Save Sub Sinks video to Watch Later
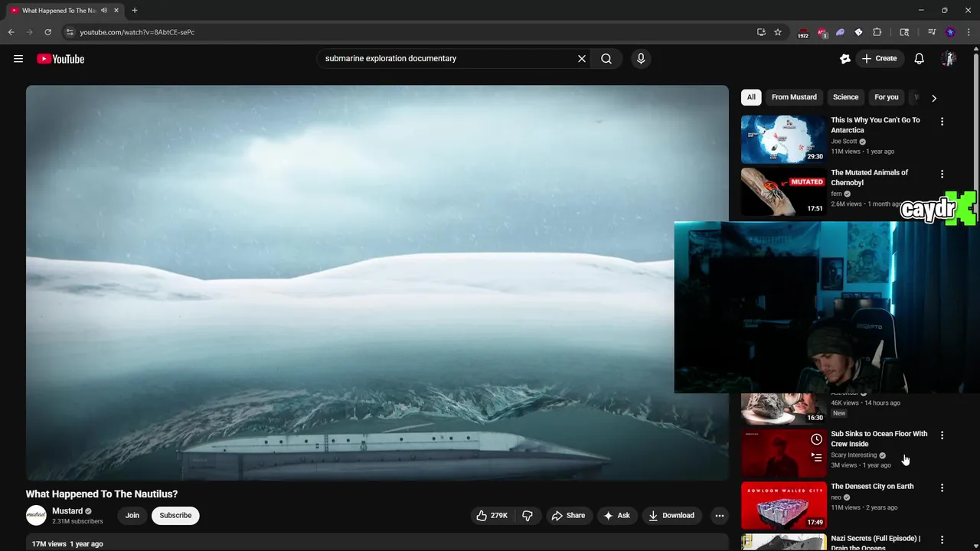Screen dimensions: 980x551 pos(817,439)
